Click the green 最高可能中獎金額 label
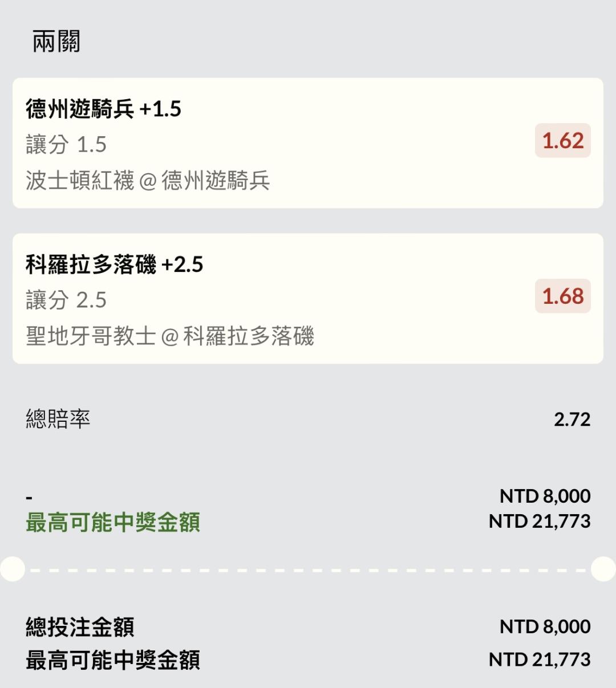 (x=113, y=522)
